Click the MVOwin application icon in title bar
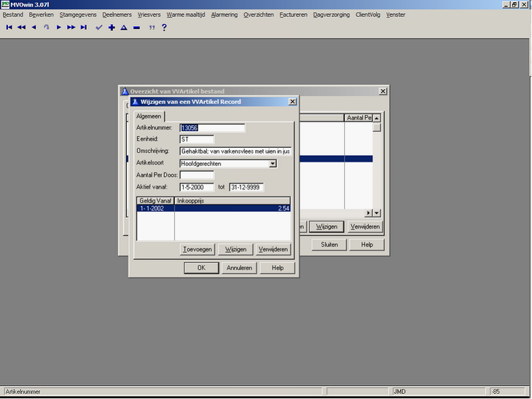 (5, 4)
